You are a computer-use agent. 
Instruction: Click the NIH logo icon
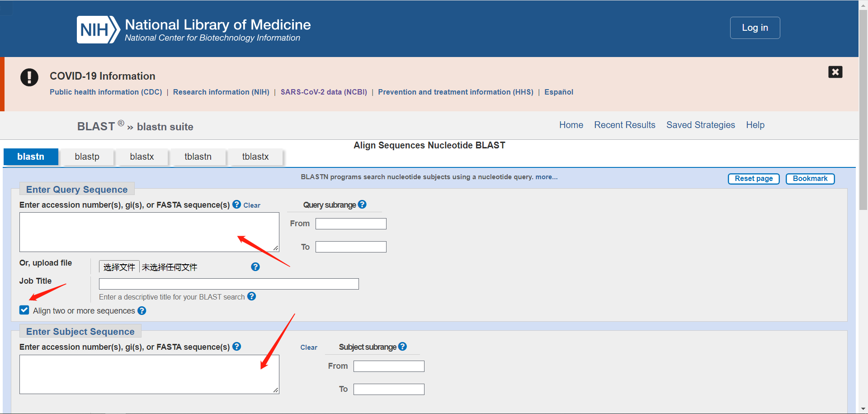pyautogui.click(x=98, y=30)
